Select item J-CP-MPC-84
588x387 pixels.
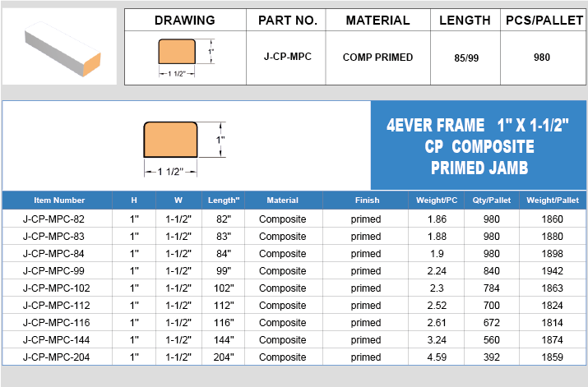tap(53, 254)
